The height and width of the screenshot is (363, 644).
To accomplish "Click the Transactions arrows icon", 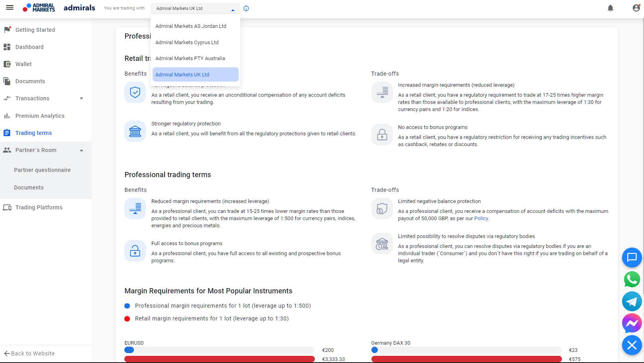I will click(7, 98).
